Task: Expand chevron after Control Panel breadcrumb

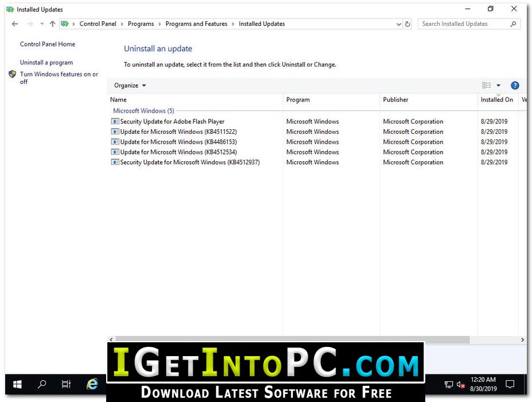Action: point(122,24)
